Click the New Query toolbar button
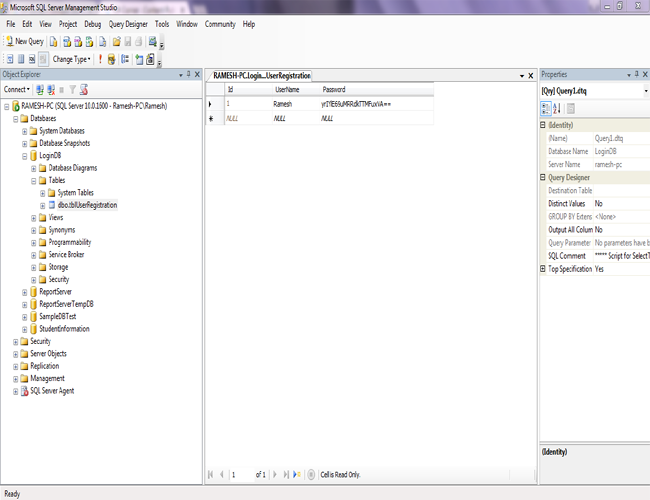650x500 pixels. (24, 41)
